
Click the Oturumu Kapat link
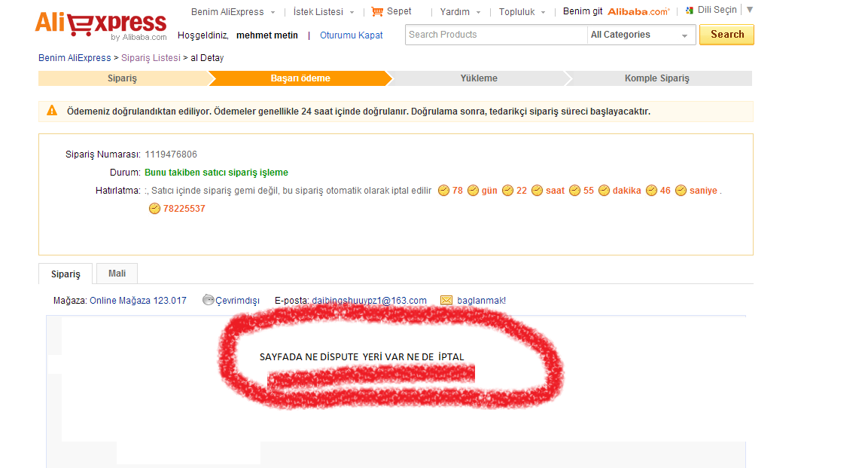[352, 35]
